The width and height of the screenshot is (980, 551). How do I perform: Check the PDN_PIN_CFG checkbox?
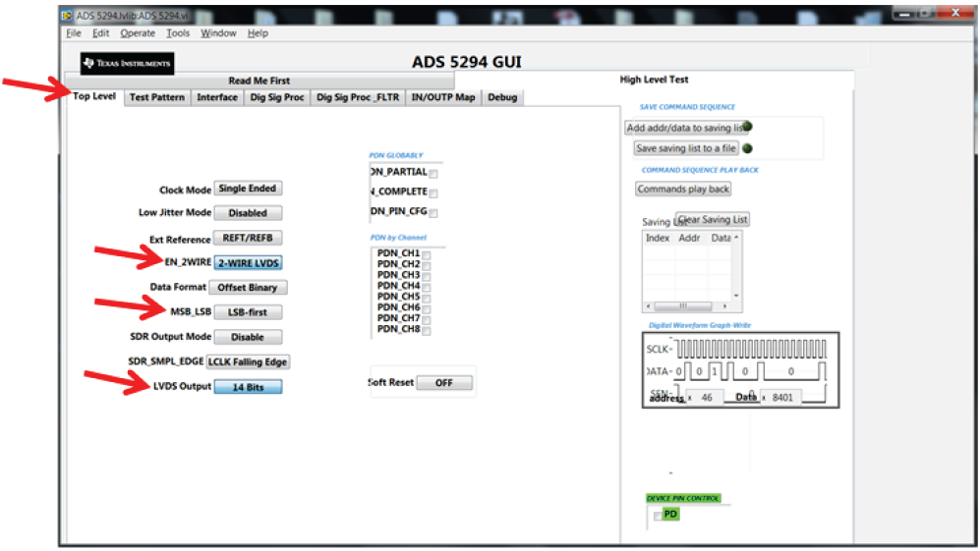pos(433,214)
